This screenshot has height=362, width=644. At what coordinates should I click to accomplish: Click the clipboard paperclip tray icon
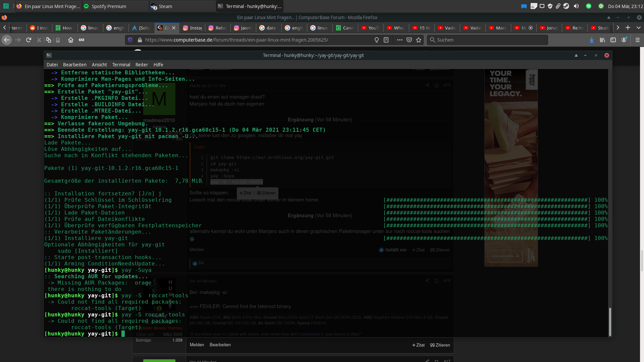[x=558, y=6]
